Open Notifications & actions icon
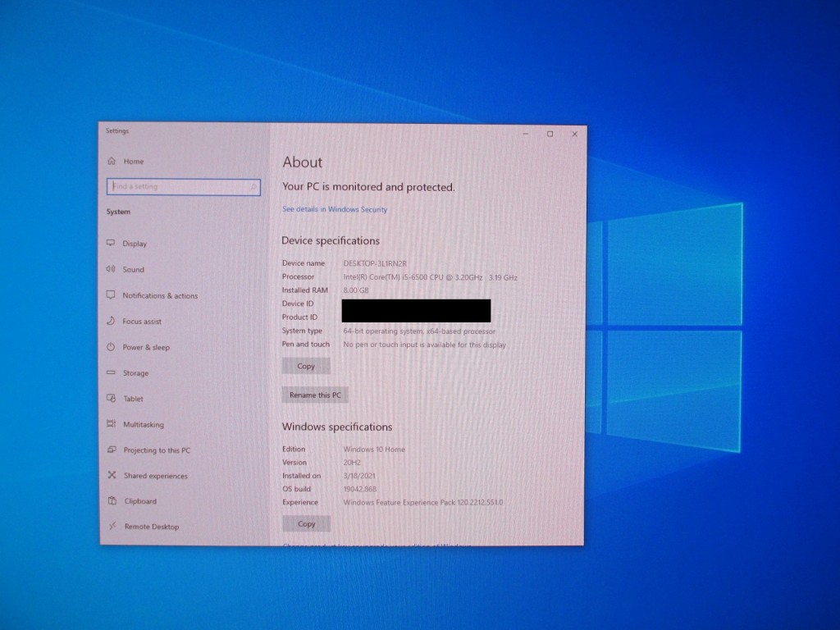 click(111, 295)
